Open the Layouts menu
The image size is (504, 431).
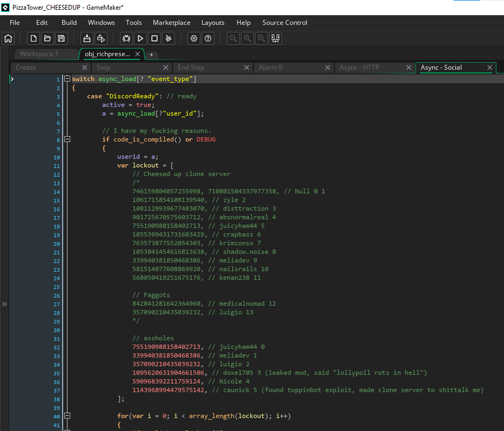pos(213,23)
